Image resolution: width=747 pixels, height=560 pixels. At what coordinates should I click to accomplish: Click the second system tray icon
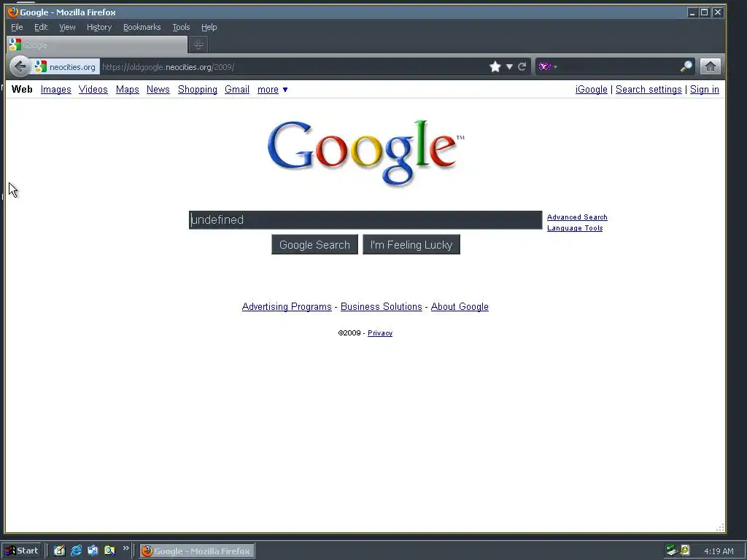click(684, 551)
